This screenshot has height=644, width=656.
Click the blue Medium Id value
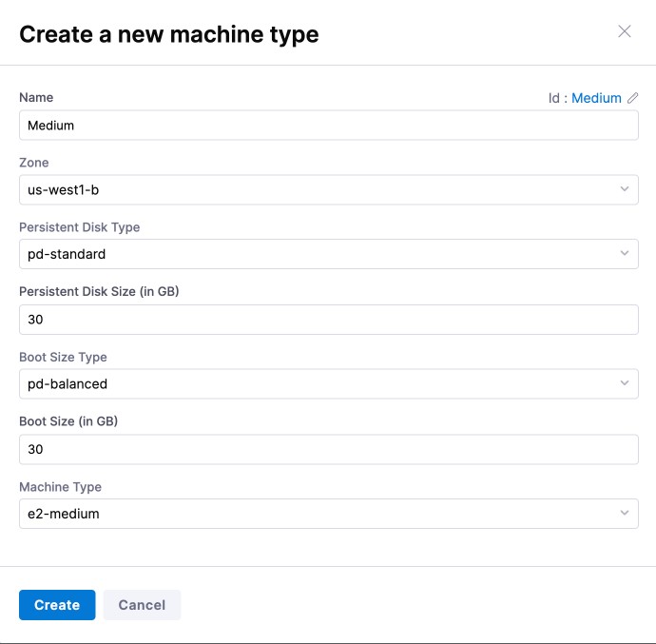[x=596, y=98]
